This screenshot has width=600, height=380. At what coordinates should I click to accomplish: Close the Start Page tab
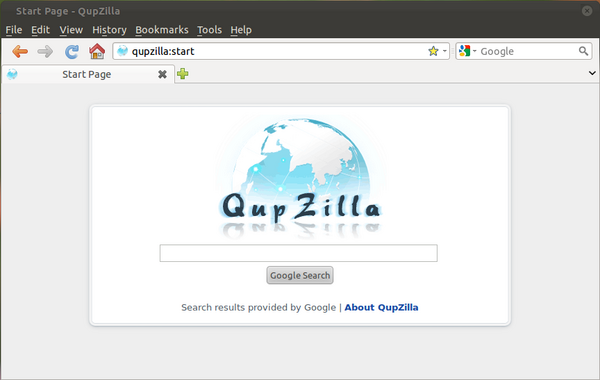tap(162, 74)
